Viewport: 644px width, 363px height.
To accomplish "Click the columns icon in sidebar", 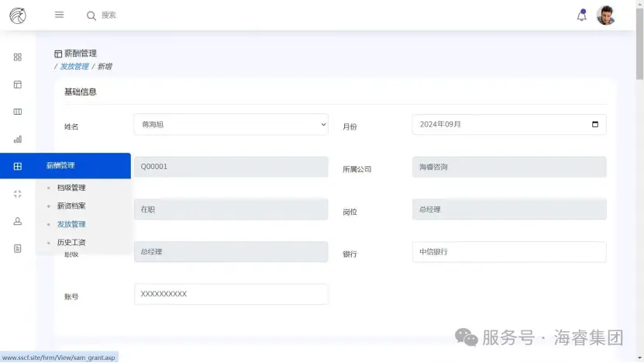I will coord(18,112).
